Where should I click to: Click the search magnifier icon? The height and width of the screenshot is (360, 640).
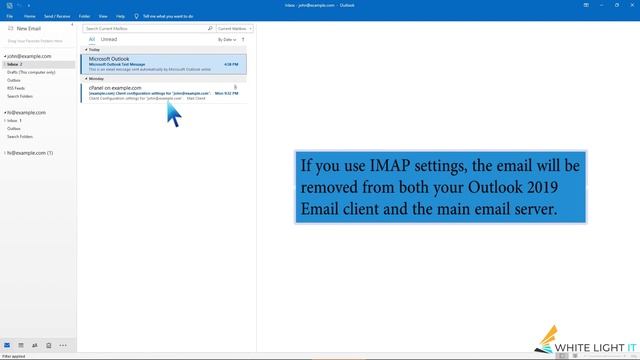coord(210,29)
